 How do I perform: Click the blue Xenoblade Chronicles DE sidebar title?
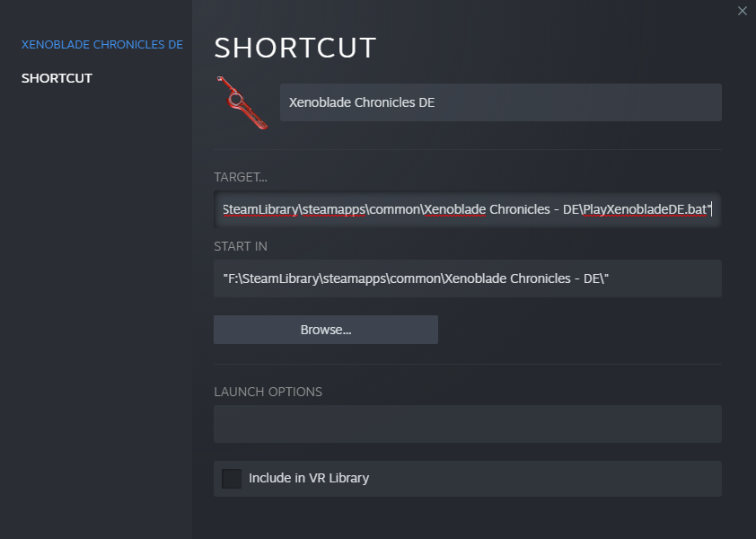[102, 44]
